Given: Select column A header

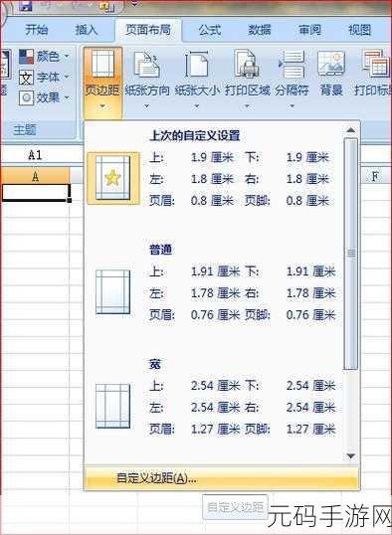Looking at the screenshot, I should (x=35, y=176).
